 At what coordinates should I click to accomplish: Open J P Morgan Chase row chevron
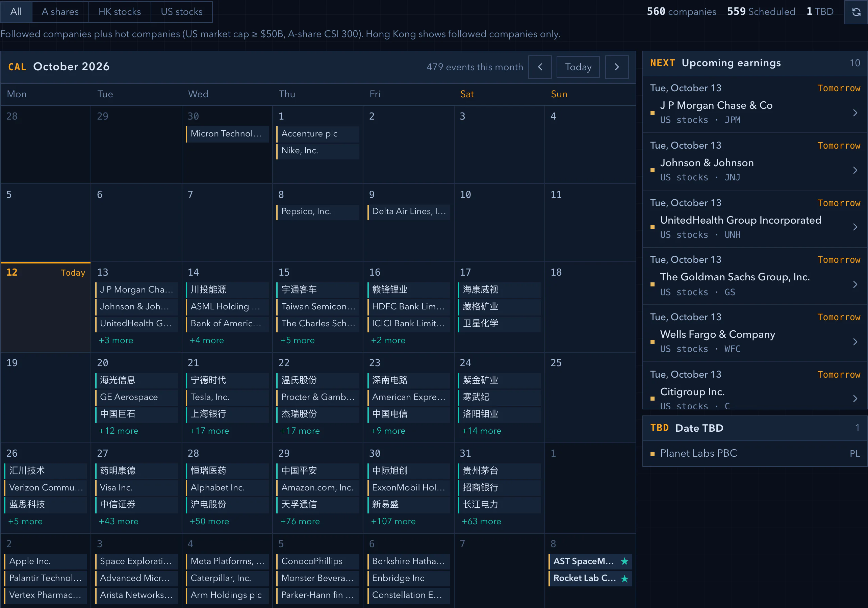[x=855, y=113]
